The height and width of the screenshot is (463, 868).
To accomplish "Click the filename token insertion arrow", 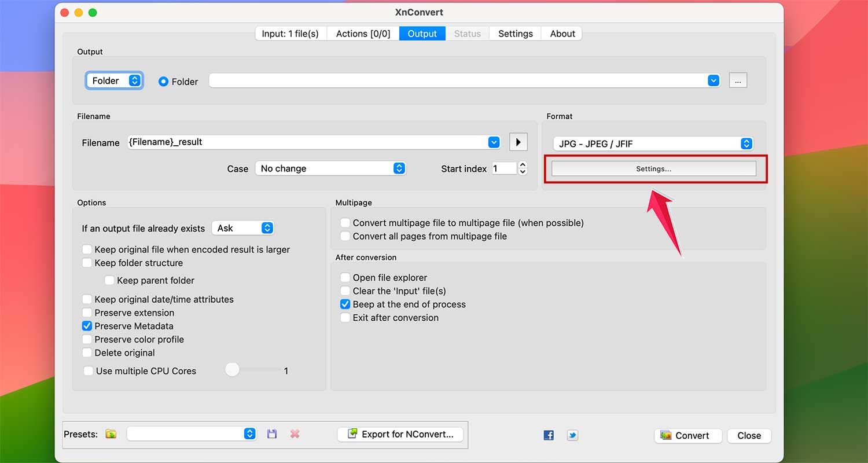I will tap(518, 142).
